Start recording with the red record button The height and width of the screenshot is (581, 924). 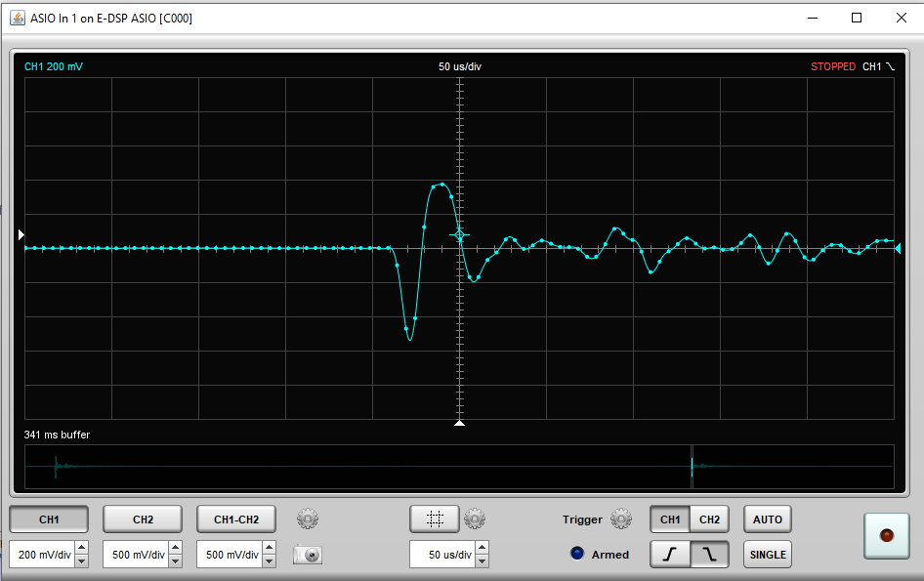[886, 536]
